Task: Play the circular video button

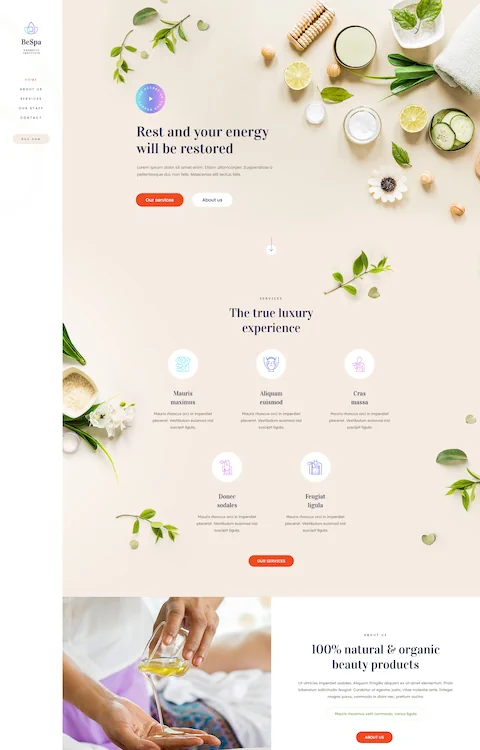Action: [x=151, y=99]
